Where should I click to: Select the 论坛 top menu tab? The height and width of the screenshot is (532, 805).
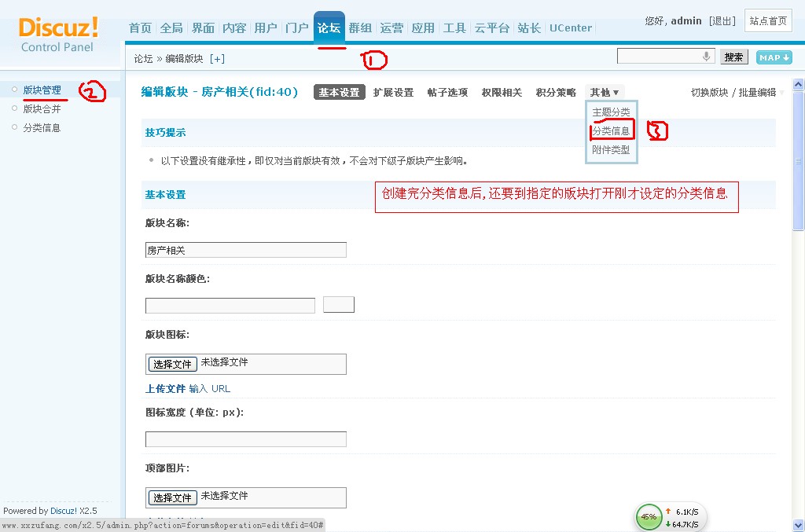[x=329, y=28]
